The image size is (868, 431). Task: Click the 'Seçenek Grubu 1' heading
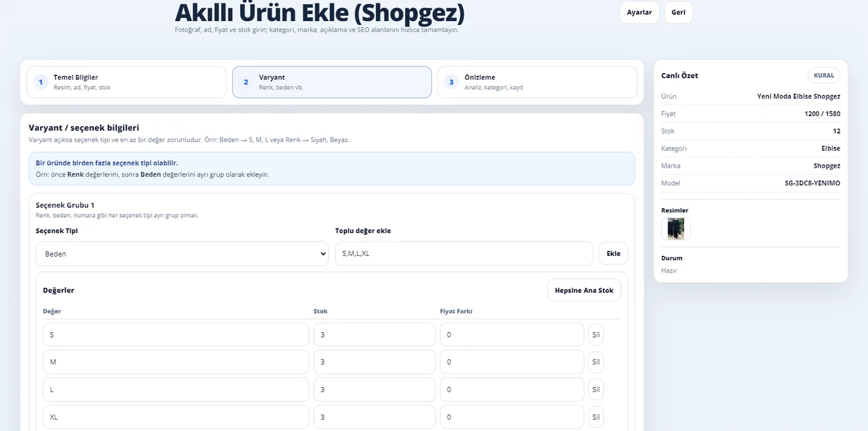(65, 205)
